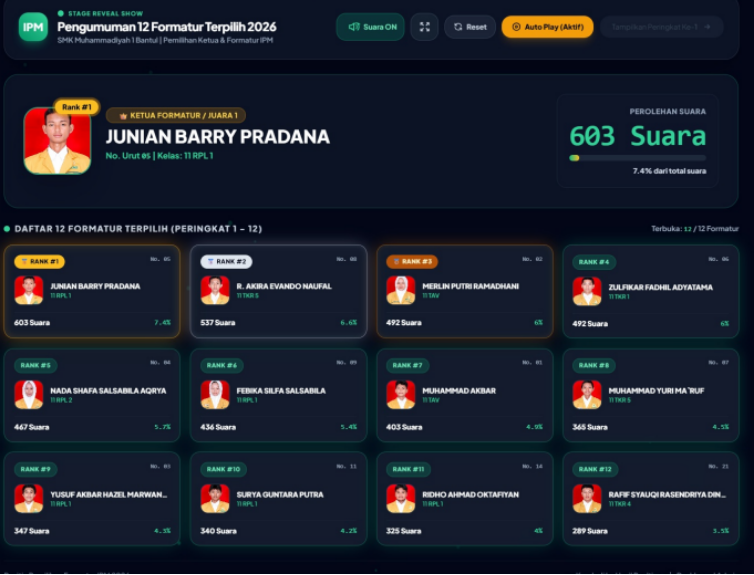Click the yellow Rank #1 badge on the featured photo

coord(77,107)
